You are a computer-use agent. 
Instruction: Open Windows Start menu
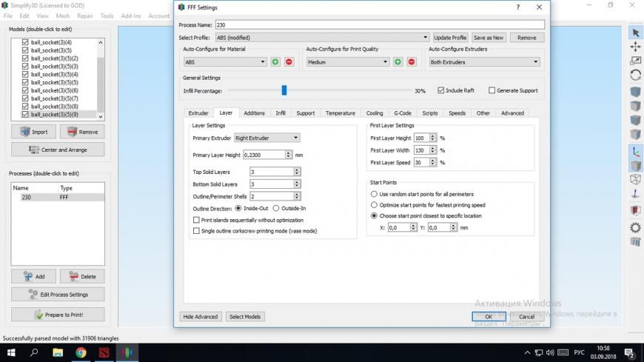[11, 352]
